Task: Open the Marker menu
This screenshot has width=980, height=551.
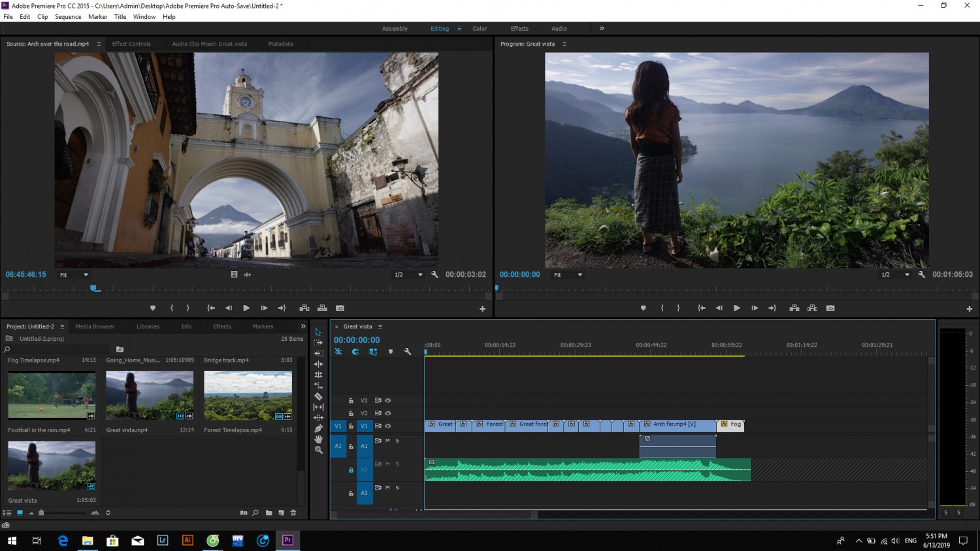Action: pos(98,17)
